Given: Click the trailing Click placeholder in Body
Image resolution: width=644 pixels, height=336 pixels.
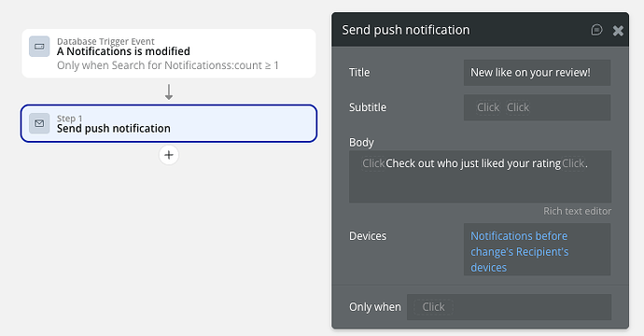Looking at the screenshot, I should coord(573,163).
